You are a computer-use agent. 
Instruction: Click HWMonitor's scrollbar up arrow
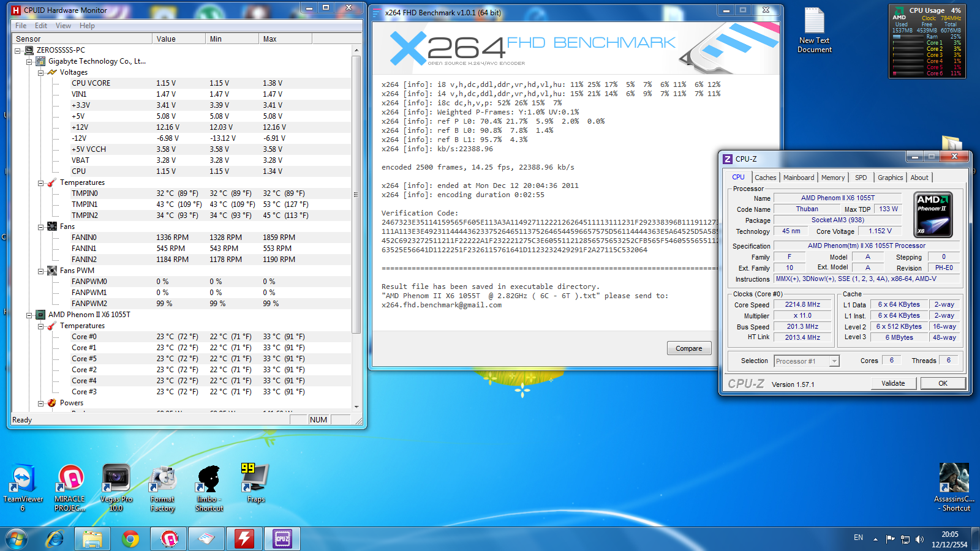[x=356, y=50]
